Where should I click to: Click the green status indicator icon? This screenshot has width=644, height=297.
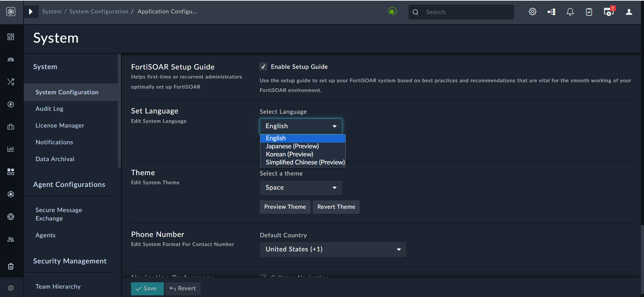[x=392, y=11]
